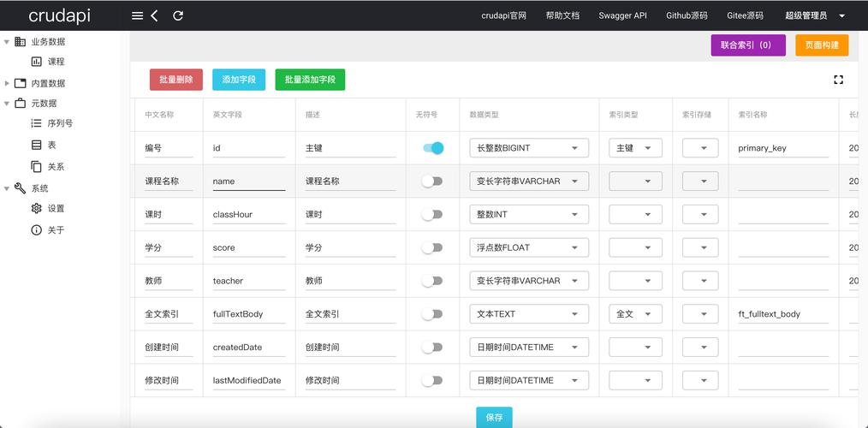The height and width of the screenshot is (428, 868).
Task: Open index type dropdown showing 全文
Action: tap(634, 314)
